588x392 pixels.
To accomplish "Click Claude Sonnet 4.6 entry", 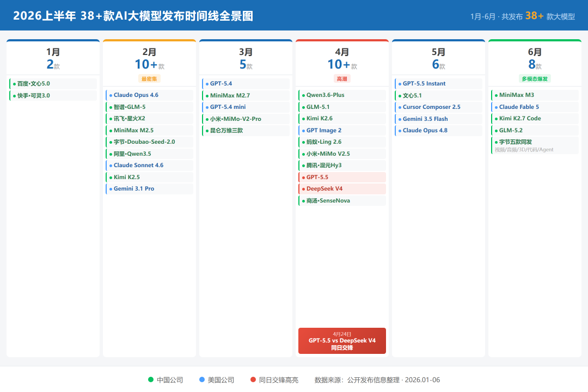I will (x=149, y=165).
